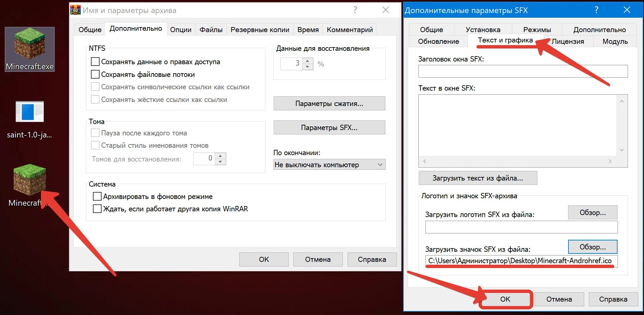Open the Minecraft.exe desktop icon
This screenshot has height=315, width=644.
pos(30,49)
